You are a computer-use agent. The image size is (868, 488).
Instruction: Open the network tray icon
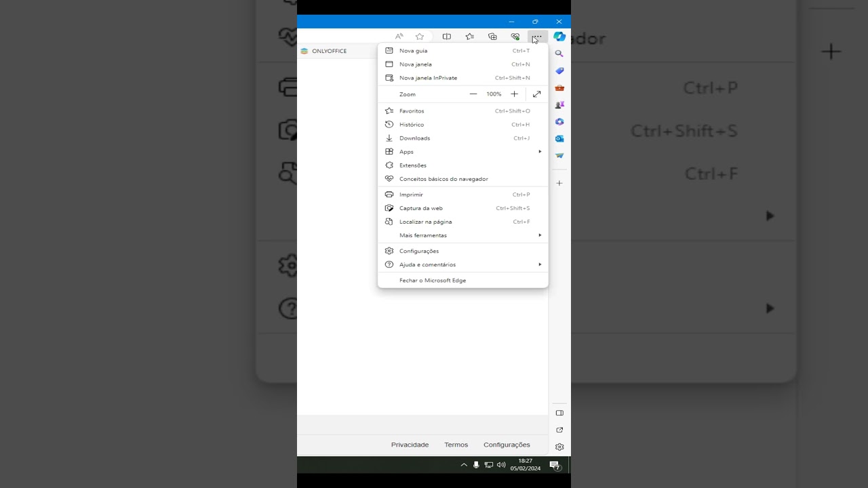pos(488,465)
